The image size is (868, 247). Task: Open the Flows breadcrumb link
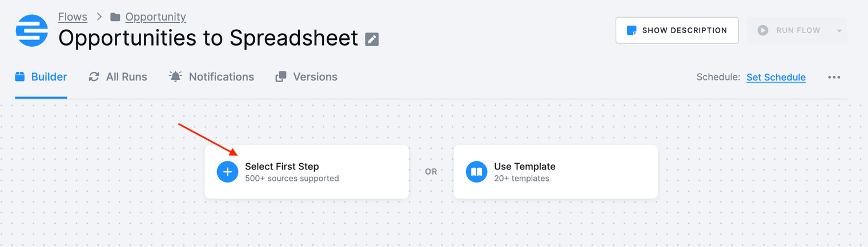73,17
